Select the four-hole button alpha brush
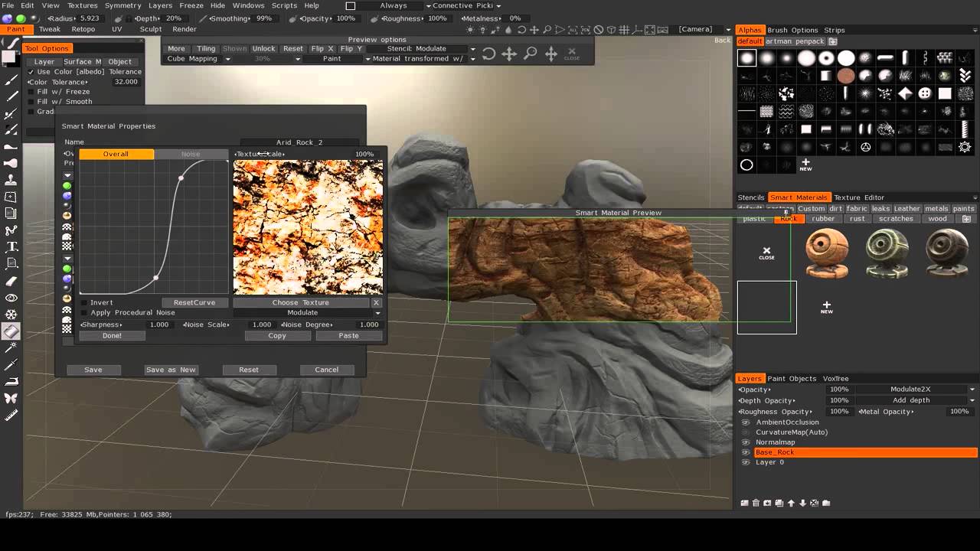 coord(925,93)
